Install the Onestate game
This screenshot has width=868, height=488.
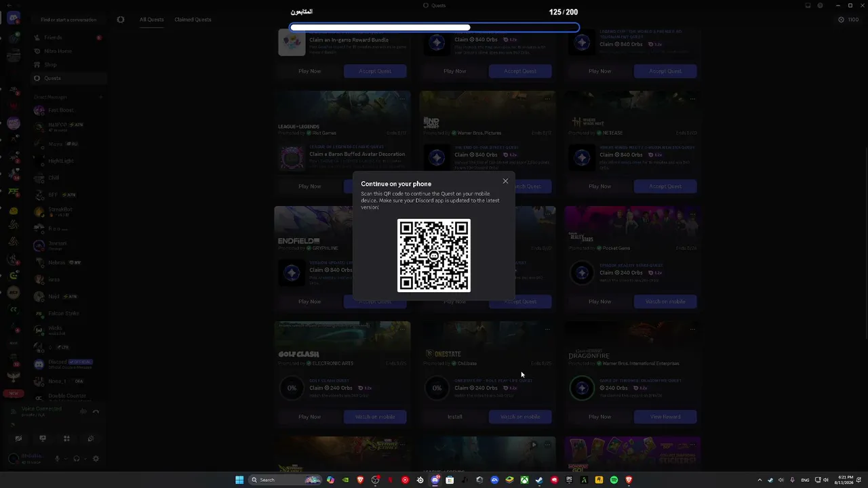coord(455,417)
